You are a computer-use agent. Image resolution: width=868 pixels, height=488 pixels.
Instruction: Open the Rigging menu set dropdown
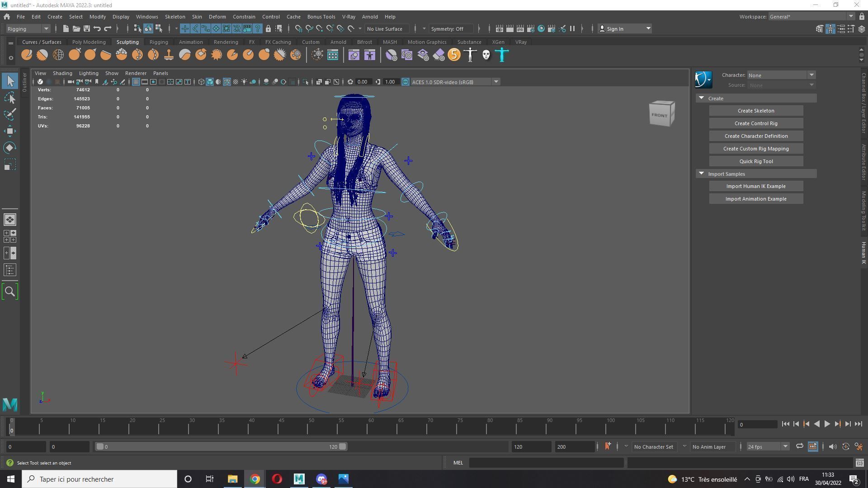[x=28, y=28]
